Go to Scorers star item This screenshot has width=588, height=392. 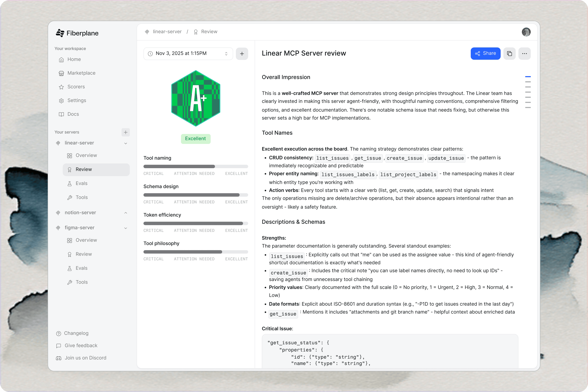point(76,87)
